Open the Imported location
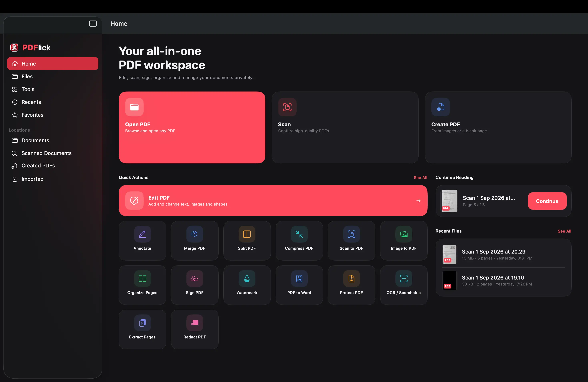 coord(53,179)
